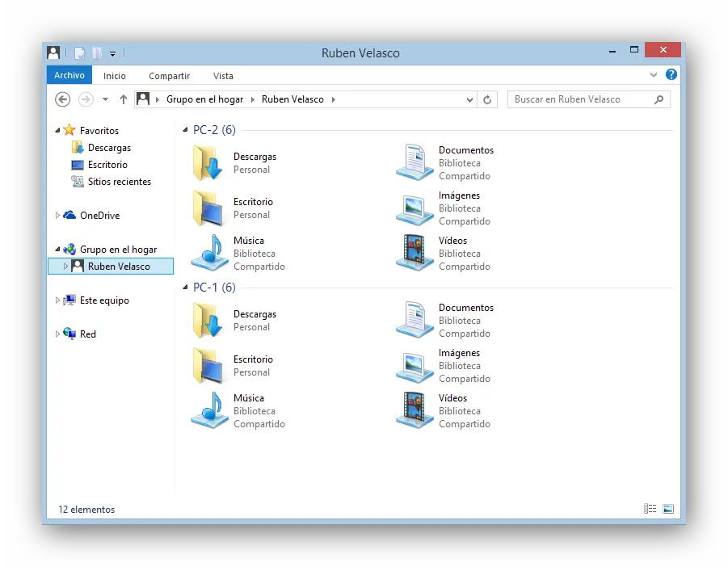Image resolution: width=728 pixels, height=567 pixels.
Task: Expand Red tree node
Action: click(57, 334)
